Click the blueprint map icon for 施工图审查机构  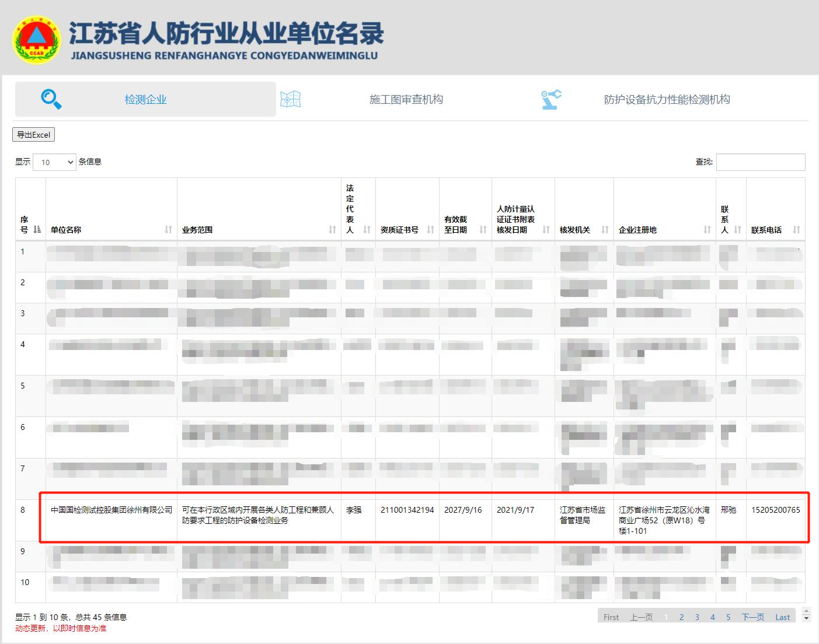click(x=290, y=99)
